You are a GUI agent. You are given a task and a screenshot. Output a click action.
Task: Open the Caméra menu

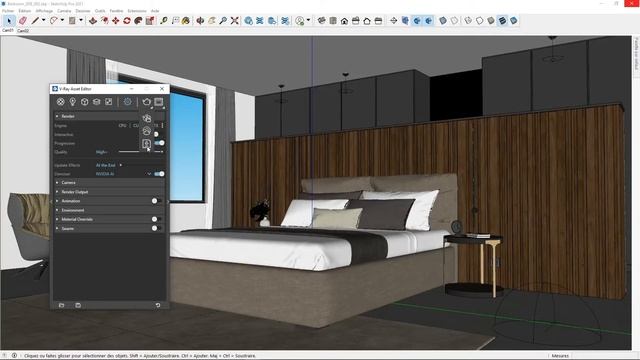[x=64, y=11]
